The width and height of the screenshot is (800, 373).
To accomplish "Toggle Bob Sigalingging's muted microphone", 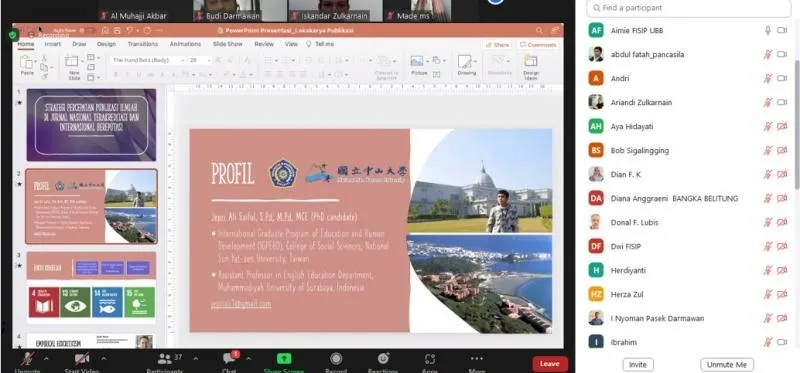I will [767, 151].
